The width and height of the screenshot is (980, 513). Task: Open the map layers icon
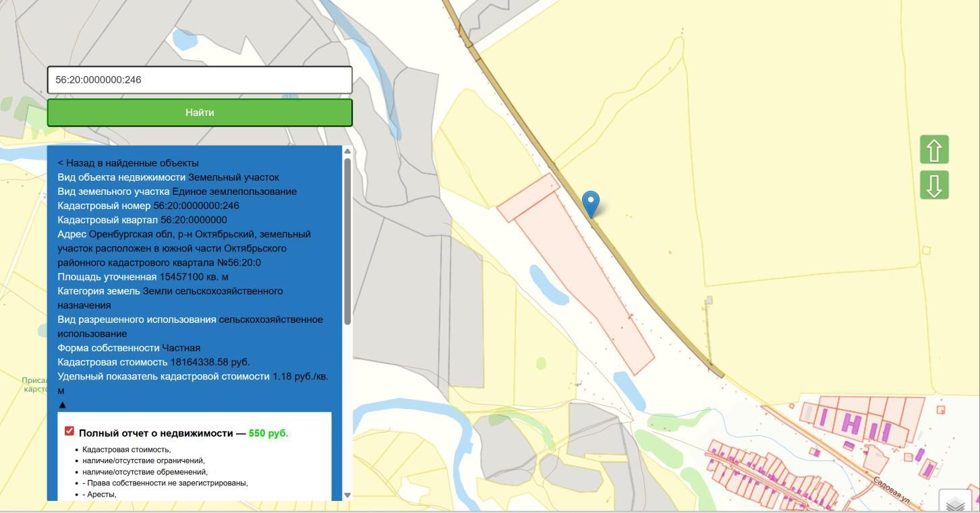point(955,502)
